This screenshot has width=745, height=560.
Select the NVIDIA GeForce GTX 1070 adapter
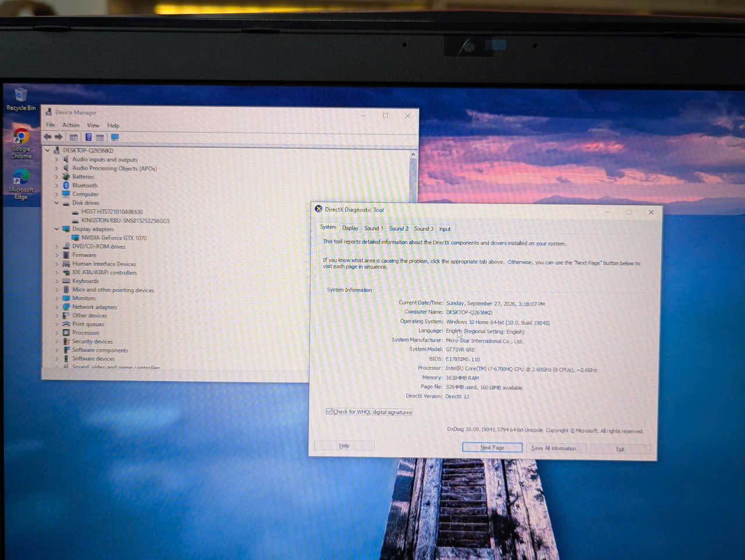click(113, 238)
